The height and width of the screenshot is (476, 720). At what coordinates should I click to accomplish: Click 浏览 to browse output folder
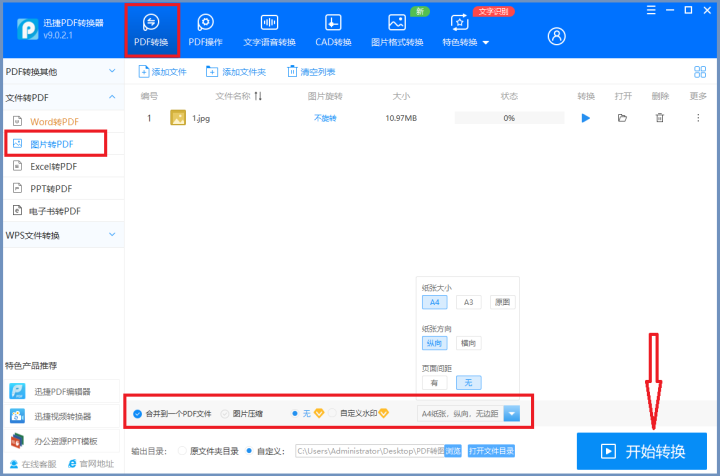pyautogui.click(x=453, y=451)
